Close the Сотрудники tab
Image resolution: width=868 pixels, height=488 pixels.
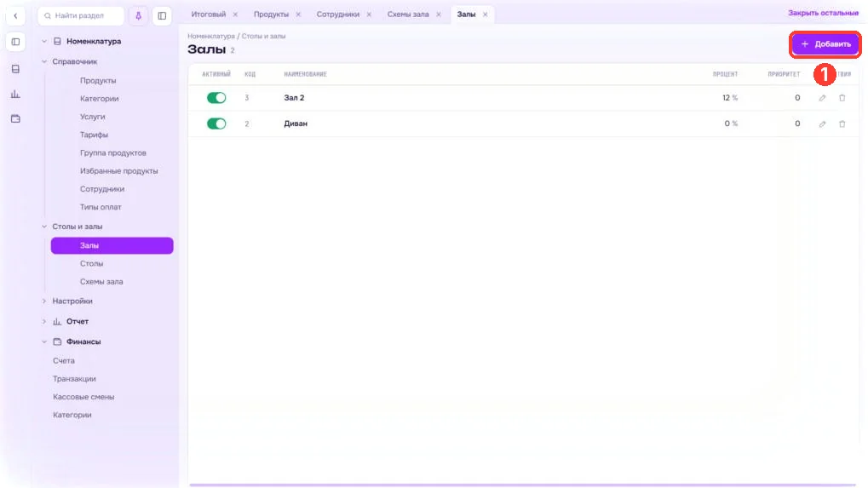[369, 14]
